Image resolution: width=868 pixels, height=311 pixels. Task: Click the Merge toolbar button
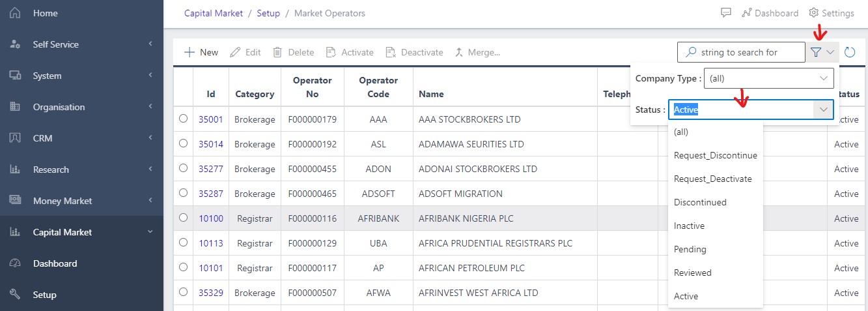[477, 52]
